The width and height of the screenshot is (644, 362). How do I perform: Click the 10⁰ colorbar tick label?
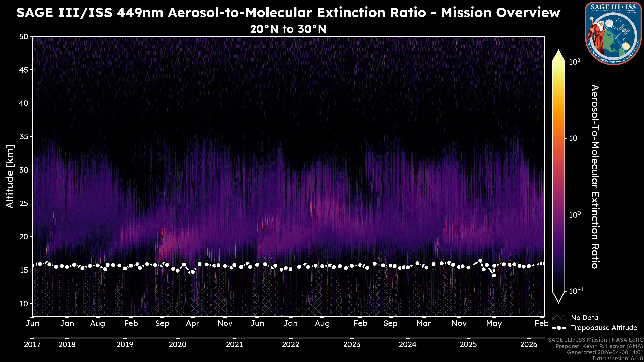(x=575, y=215)
